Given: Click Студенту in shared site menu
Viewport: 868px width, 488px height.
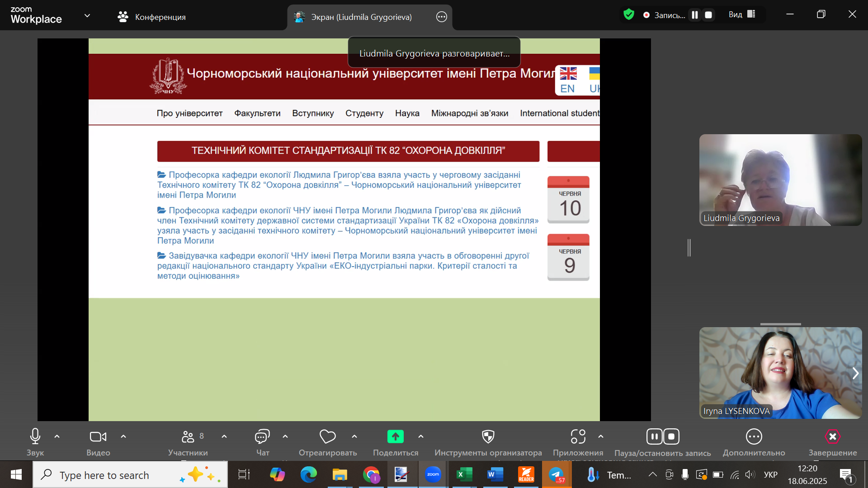Looking at the screenshot, I should [x=364, y=113].
